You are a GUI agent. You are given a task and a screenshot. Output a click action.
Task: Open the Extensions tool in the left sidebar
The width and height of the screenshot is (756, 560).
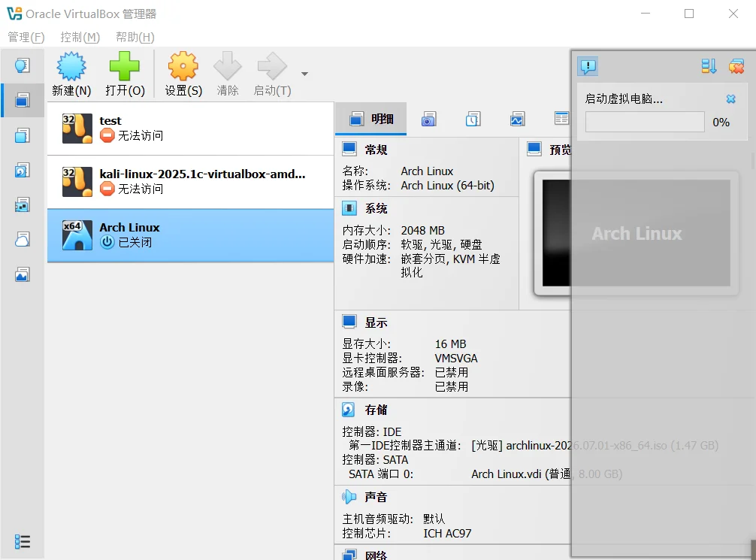pos(23,135)
